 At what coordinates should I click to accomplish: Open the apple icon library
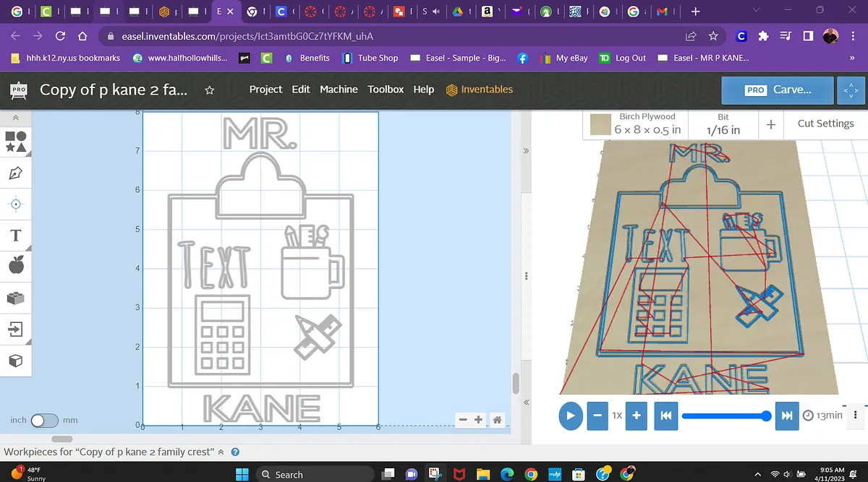16,266
